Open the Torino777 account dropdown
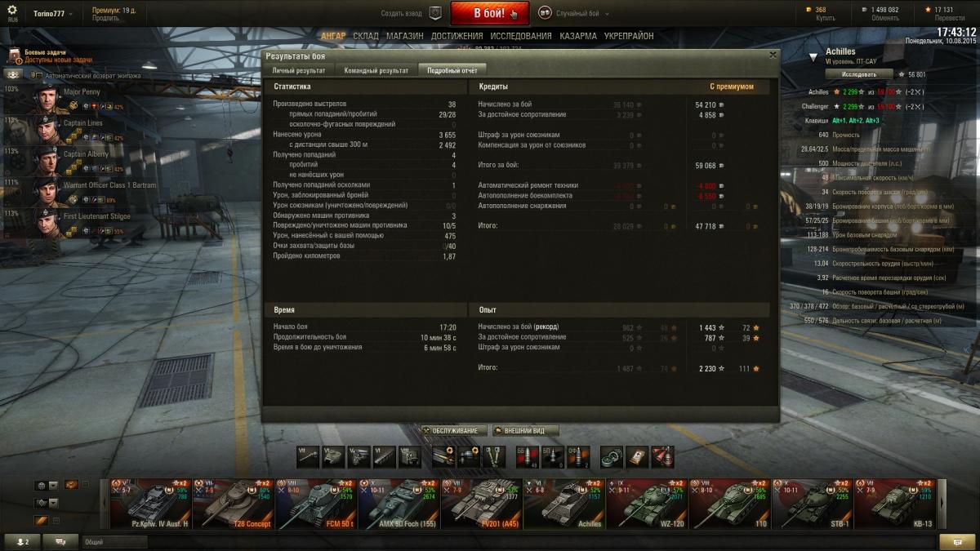Viewport: 980px width, 551px height. point(52,14)
